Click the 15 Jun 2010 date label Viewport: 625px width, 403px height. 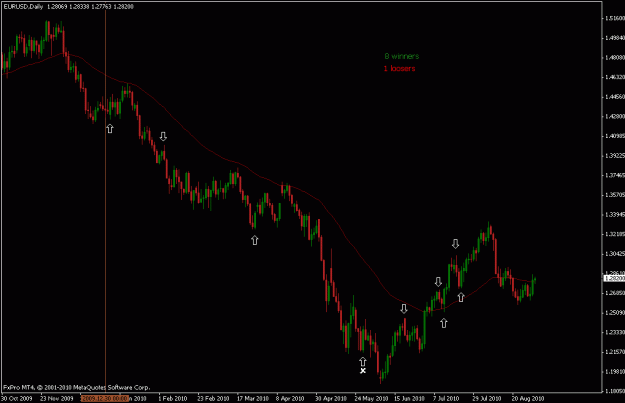click(409, 398)
